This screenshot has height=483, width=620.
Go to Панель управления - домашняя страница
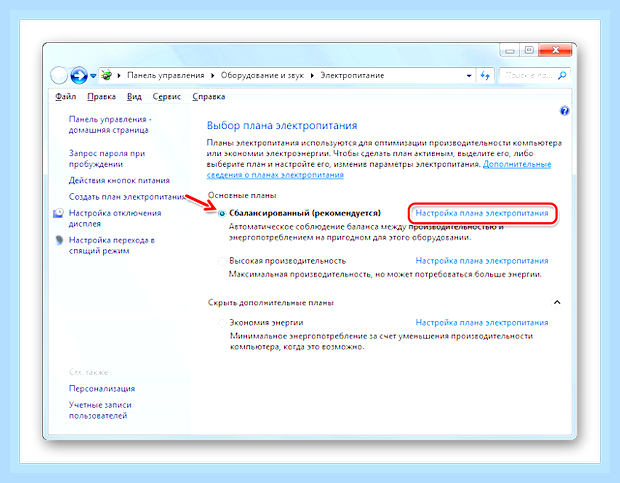(x=110, y=125)
